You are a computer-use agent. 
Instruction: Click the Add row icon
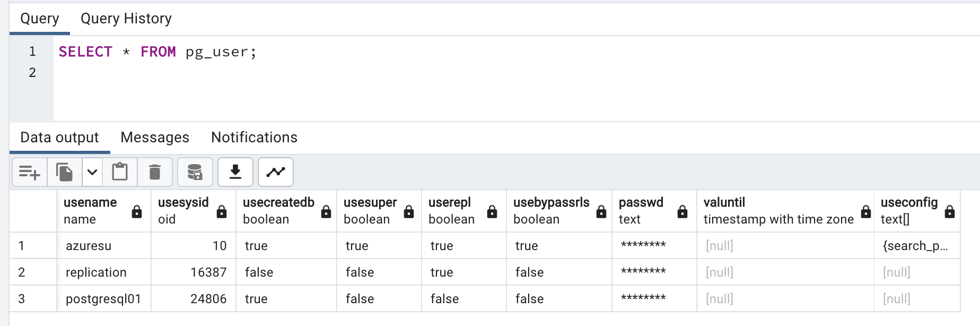(30, 172)
